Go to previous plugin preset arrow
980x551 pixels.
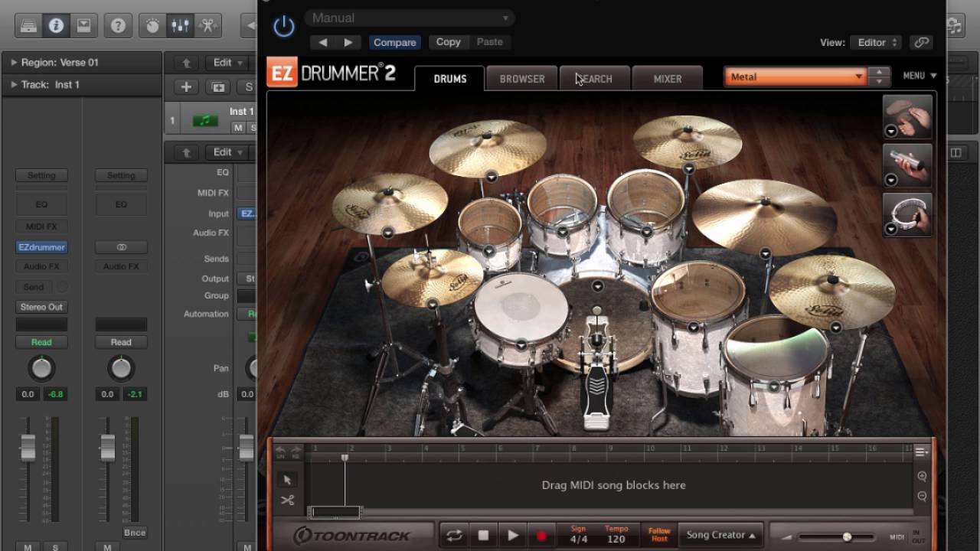[x=323, y=42]
